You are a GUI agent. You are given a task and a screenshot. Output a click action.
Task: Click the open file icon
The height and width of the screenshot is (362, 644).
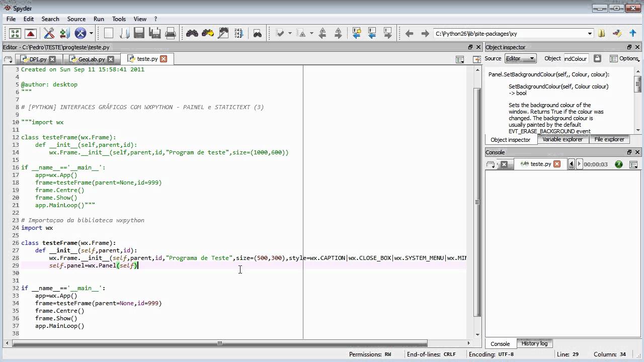coord(124,34)
